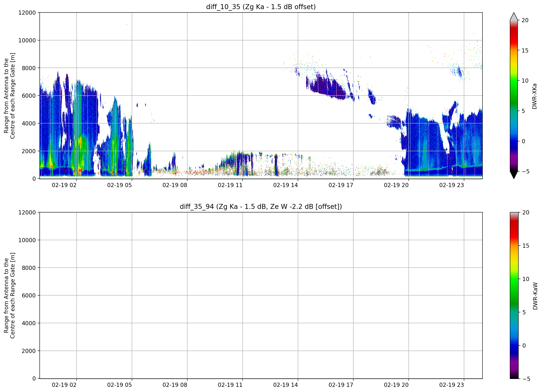Click the '15' tick on DWR-XKa colorbar
The image size is (542, 392).
[525, 50]
